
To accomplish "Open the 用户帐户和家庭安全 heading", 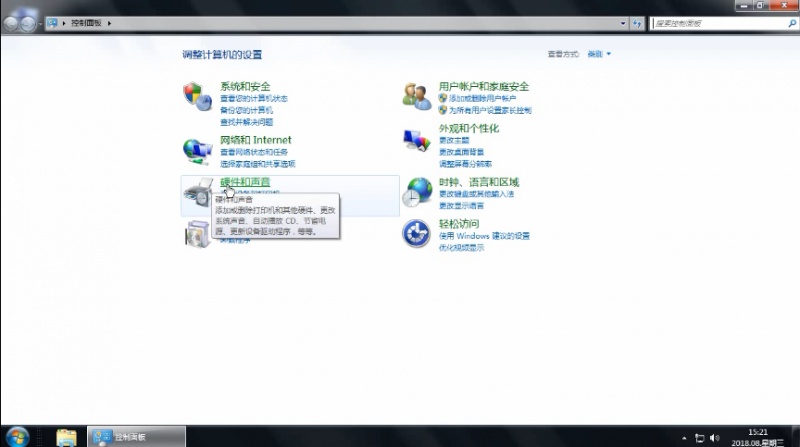I will tap(484, 86).
